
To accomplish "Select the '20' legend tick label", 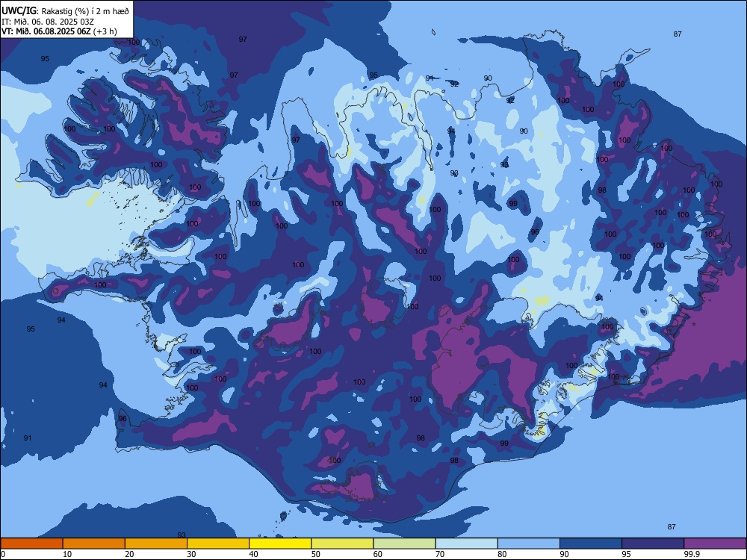I will click(x=129, y=554).
